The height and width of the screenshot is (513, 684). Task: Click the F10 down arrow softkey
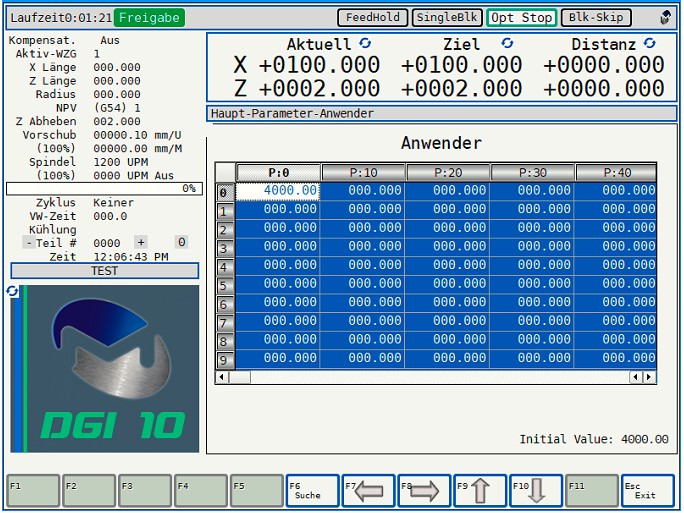coord(536,491)
